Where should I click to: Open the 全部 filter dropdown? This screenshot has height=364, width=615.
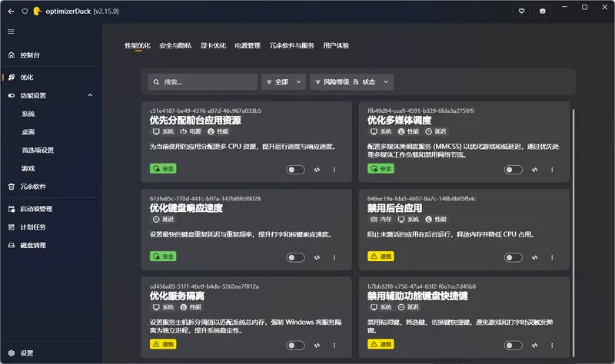[284, 82]
